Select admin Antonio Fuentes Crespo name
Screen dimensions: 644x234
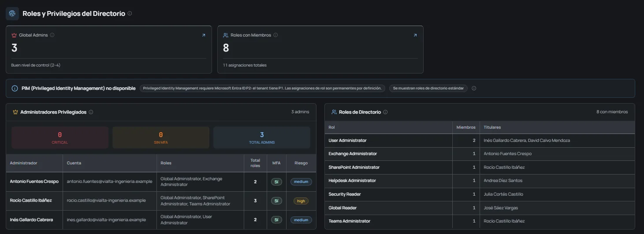(x=34, y=182)
